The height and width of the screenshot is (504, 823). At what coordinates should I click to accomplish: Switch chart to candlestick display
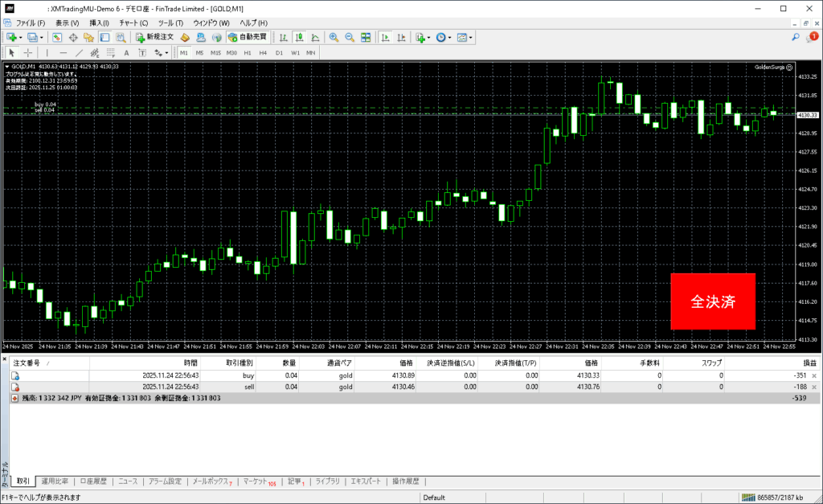(x=299, y=37)
